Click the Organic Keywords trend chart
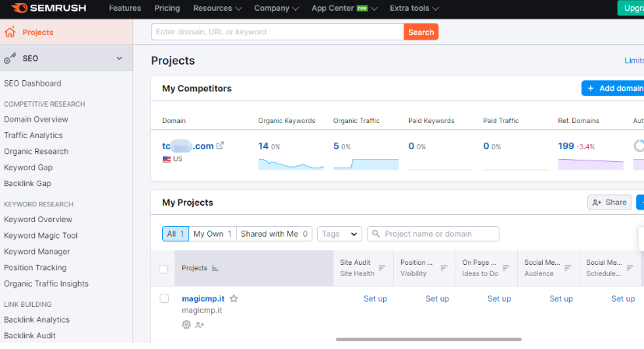 pyautogui.click(x=290, y=164)
